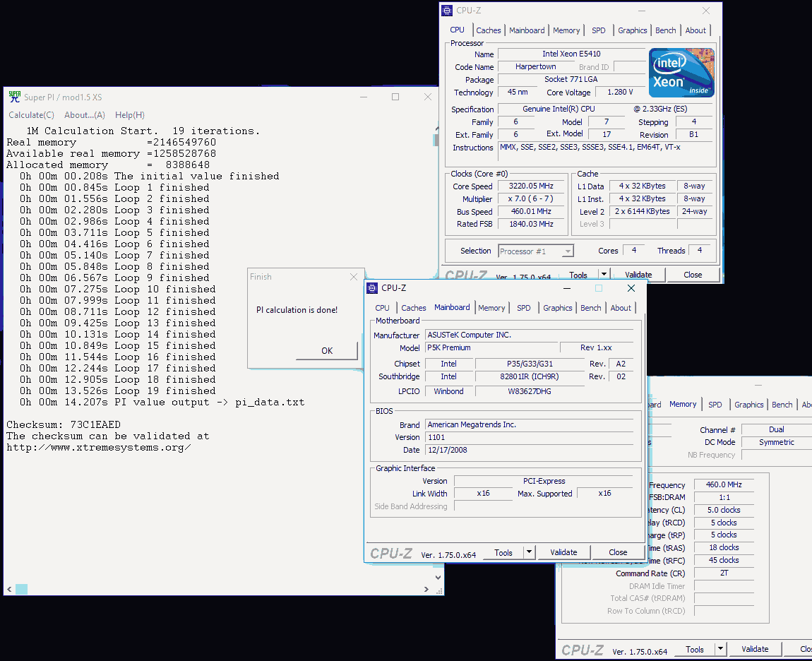Click the CPU-Z icon in the Mainboard window's title bar

372,288
